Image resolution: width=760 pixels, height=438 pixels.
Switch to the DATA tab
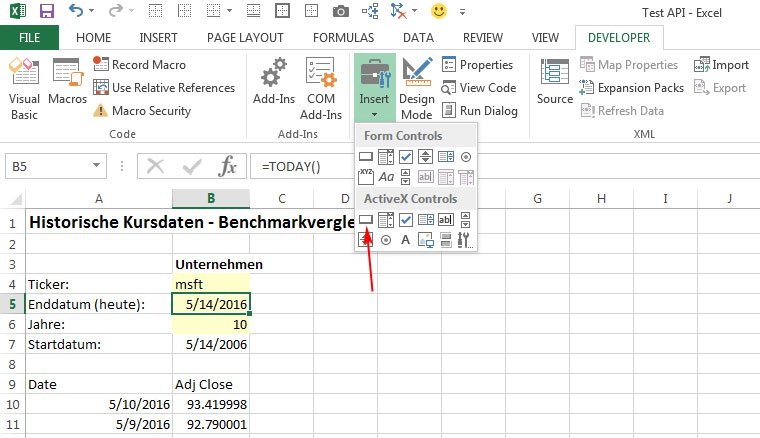[418, 38]
